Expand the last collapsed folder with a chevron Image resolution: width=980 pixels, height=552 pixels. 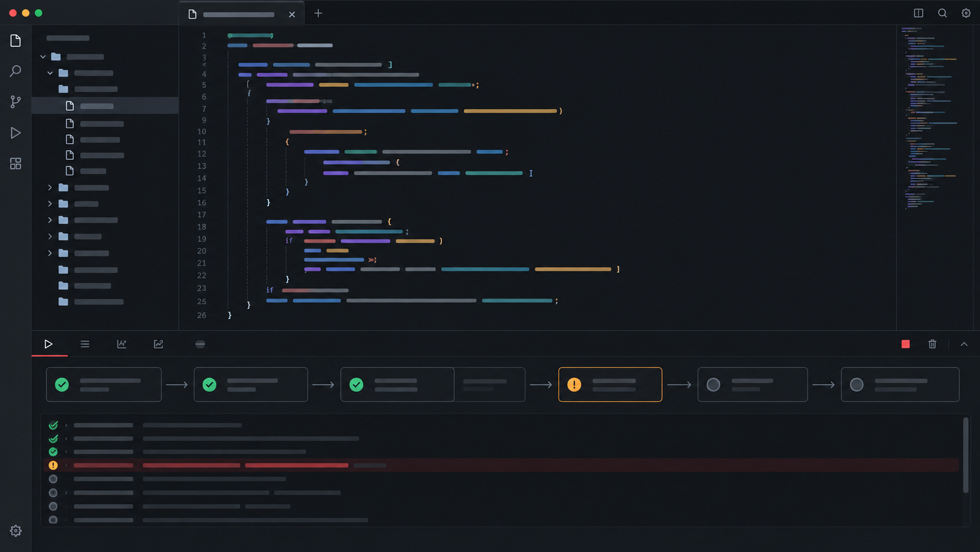(x=50, y=253)
